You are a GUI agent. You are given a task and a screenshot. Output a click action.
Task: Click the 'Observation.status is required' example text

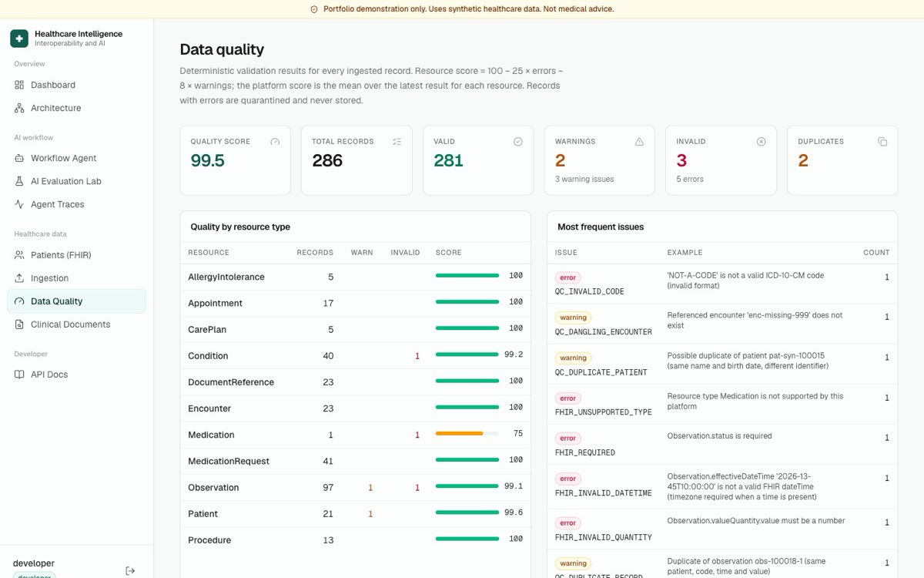pyautogui.click(x=719, y=436)
